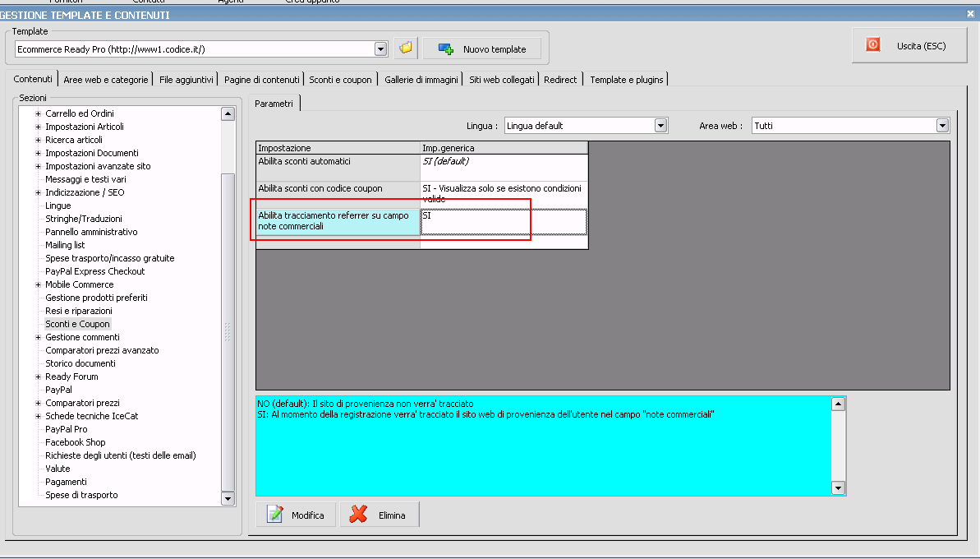
Task: Select Abilita sconti con codice coupon row
Action: 422,195
